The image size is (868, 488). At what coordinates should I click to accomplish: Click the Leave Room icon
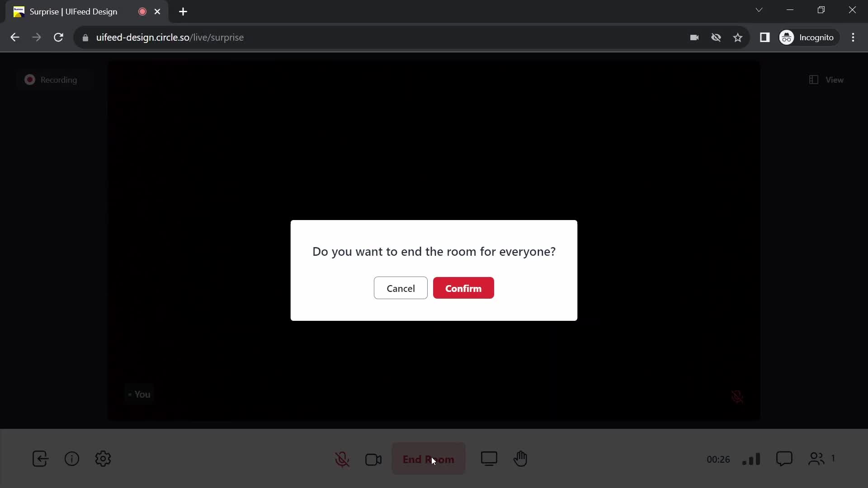[x=40, y=459]
